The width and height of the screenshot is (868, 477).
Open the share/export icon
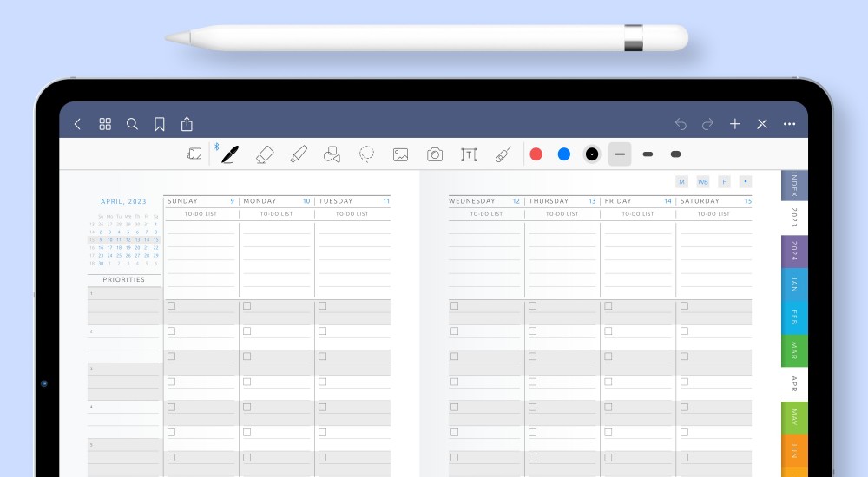(187, 123)
